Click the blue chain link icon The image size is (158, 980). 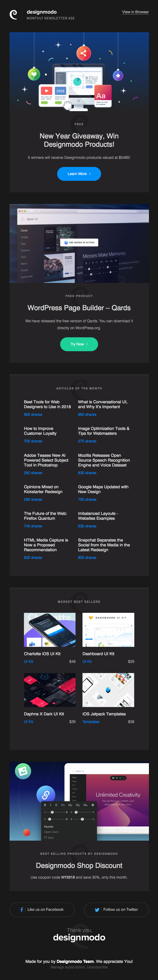click(46, 795)
